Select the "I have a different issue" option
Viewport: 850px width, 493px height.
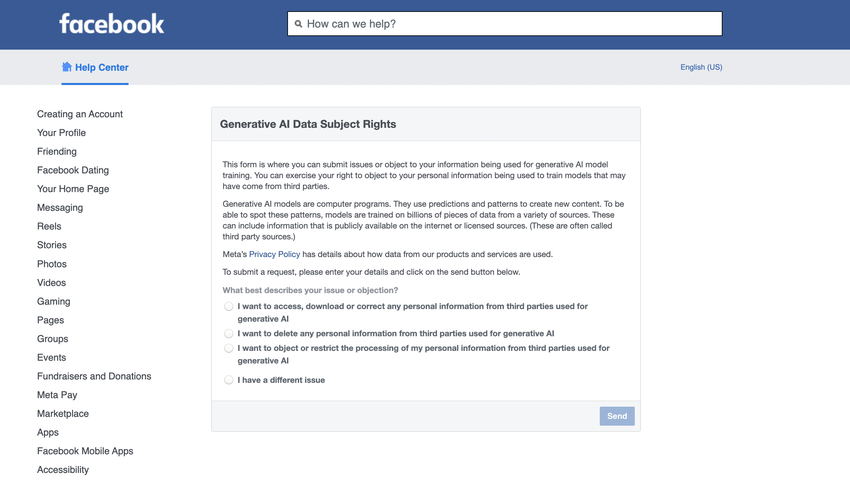click(229, 380)
